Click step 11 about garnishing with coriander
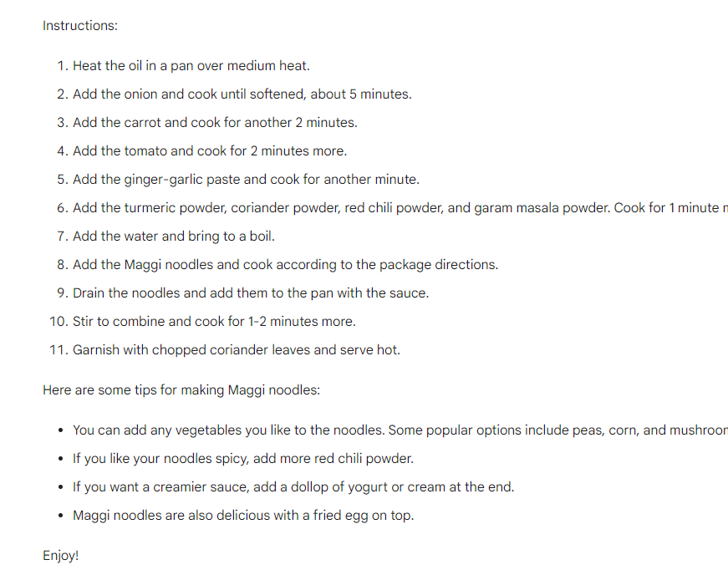Viewport: 728px width, 570px height. [237, 349]
